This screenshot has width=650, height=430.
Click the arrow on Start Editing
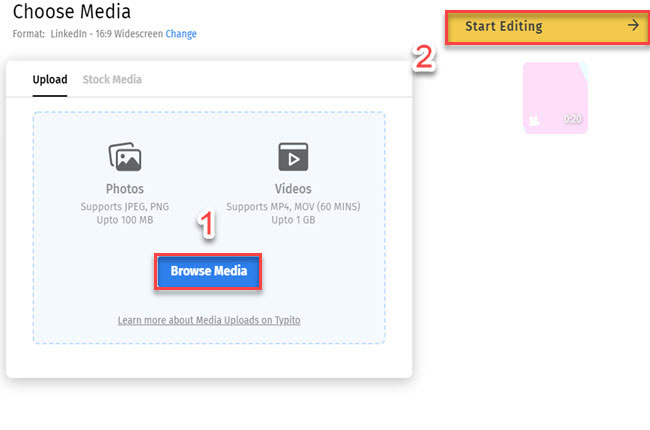tap(633, 26)
